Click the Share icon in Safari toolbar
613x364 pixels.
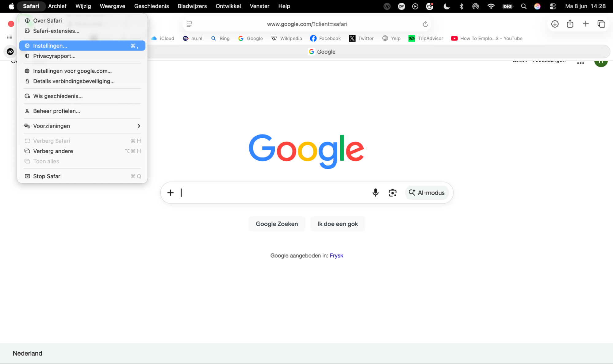[570, 24]
